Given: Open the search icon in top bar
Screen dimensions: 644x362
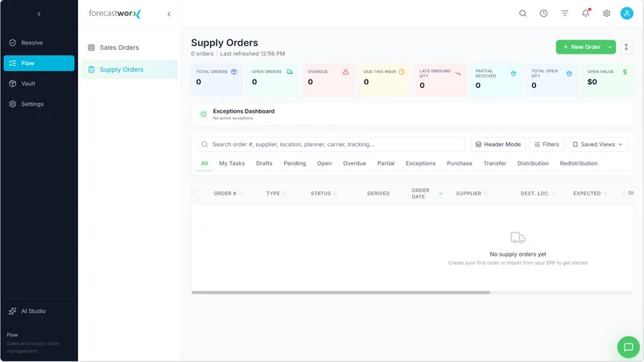Looking at the screenshot, I should pyautogui.click(x=522, y=14).
